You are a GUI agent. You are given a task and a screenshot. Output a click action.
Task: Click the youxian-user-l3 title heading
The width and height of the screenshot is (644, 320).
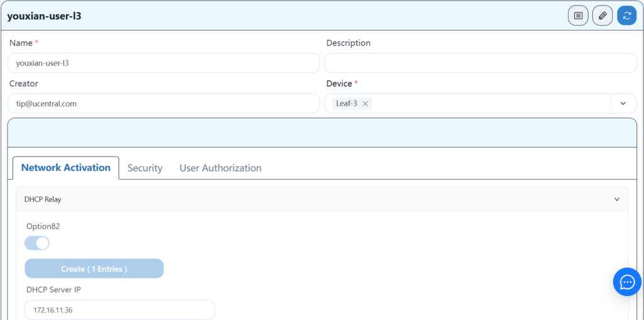coord(44,16)
